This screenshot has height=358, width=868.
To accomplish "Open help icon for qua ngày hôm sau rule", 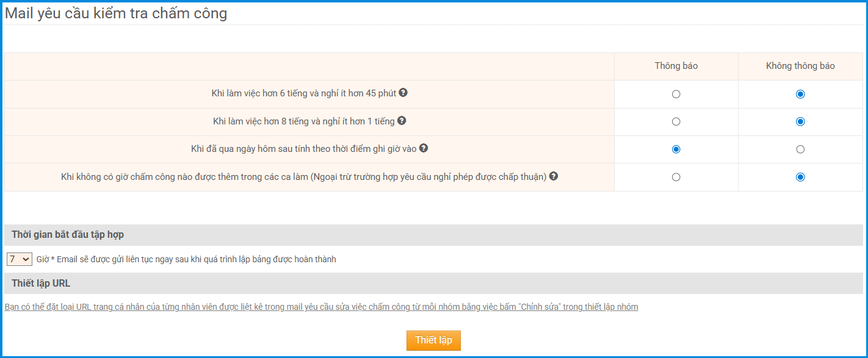I will click(x=424, y=148).
